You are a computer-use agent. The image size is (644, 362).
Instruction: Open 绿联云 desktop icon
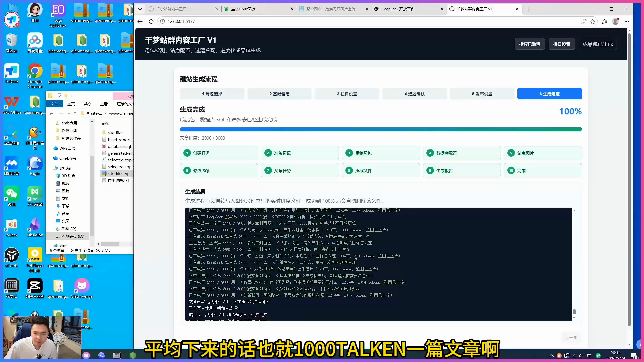pyautogui.click(x=11, y=289)
